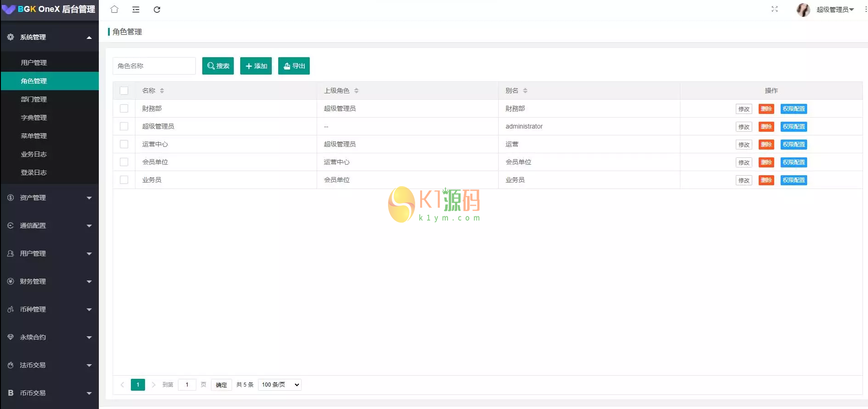Click 权限配置 for 业务员 row

(x=794, y=180)
